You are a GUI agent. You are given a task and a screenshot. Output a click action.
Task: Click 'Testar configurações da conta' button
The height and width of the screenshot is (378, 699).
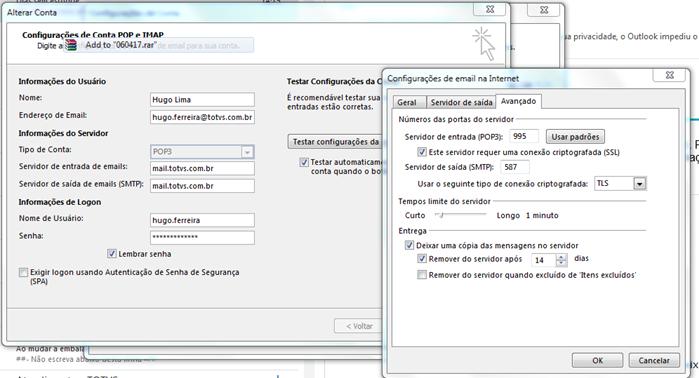pos(336,142)
